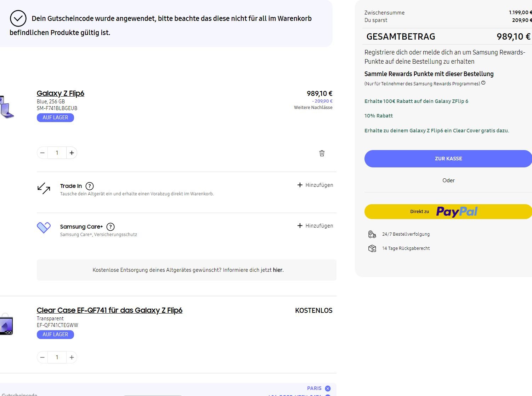
Task: Click the 24/7 Bestellverfolgung delivery icon
Action: tap(372, 234)
